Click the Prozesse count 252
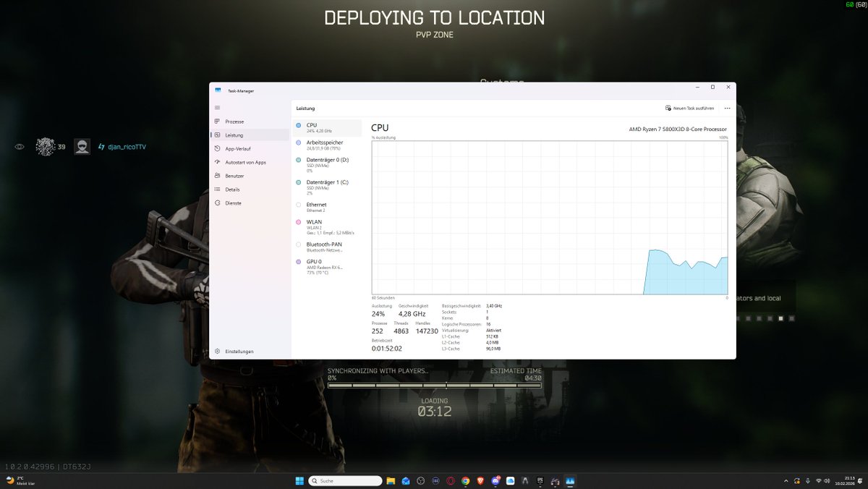 pos(378,331)
